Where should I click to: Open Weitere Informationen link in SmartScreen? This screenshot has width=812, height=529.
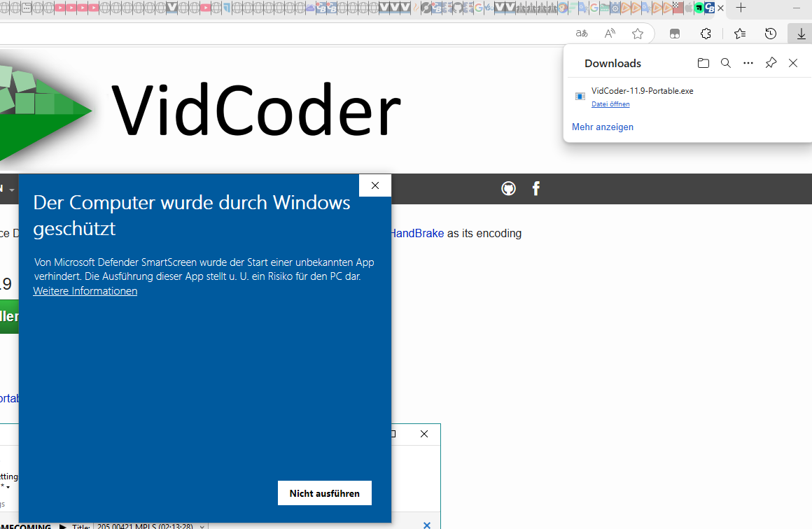[85, 291]
